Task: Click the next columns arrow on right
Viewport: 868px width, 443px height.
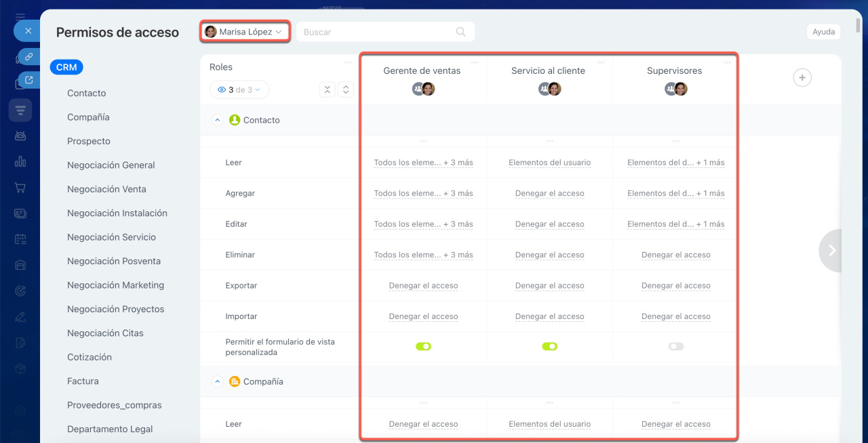Action: click(831, 251)
